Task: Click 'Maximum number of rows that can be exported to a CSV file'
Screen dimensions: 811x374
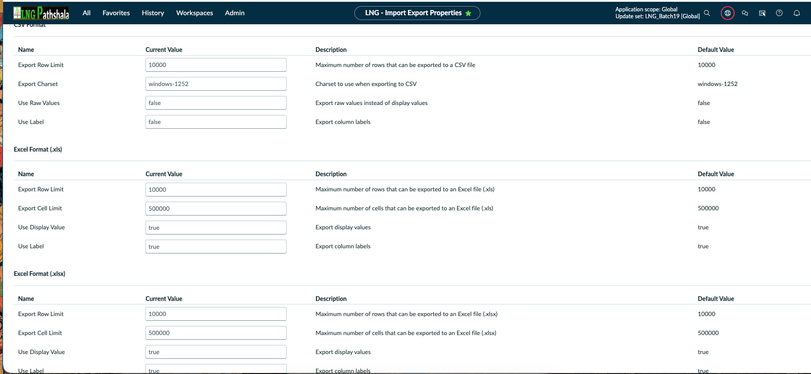Action: coord(395,65)
